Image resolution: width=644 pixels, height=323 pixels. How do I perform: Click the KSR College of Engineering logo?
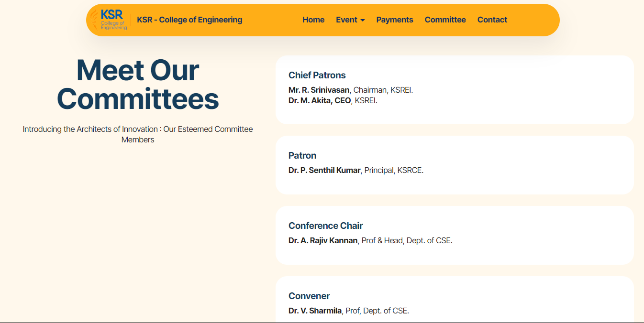[110, 20]
